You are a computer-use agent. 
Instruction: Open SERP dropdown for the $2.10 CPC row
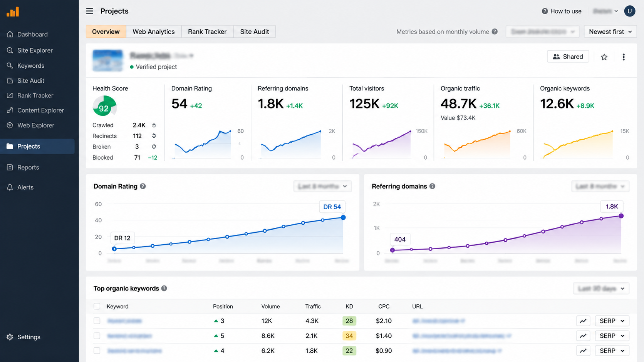coord(612,321)
